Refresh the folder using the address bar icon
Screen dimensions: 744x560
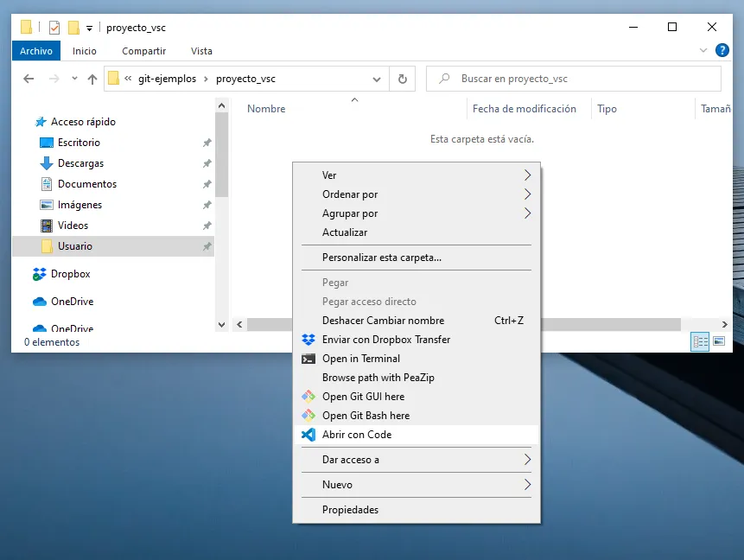coord(402,79)
